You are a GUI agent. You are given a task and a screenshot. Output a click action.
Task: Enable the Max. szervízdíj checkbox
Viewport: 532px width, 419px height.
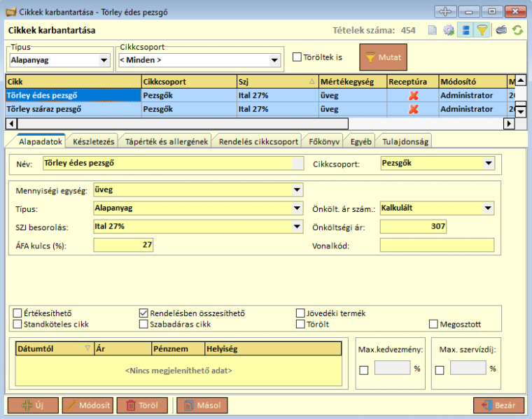tap(440, 370)
